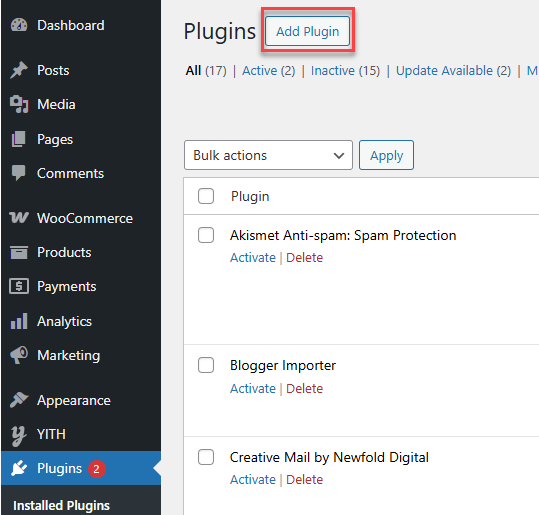This screenshot has width=539, height=515.
Task: Open the Bulk actions dropdown
Action: (268, 155)
